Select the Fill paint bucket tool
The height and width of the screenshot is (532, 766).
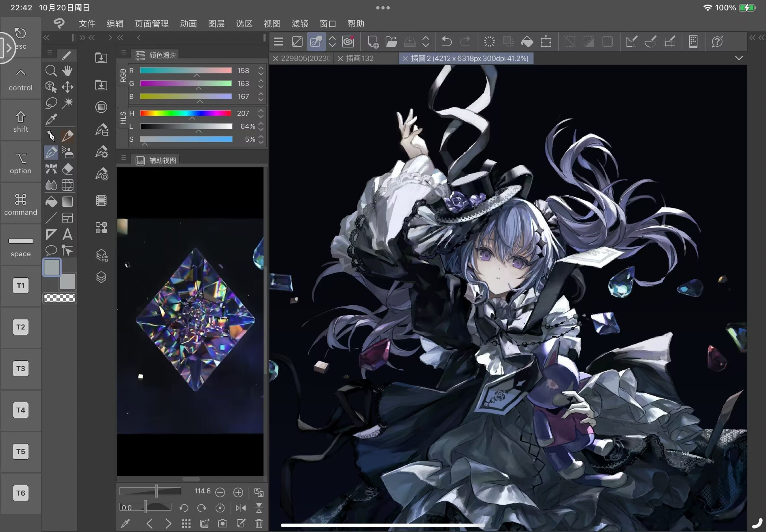[51, 202]
